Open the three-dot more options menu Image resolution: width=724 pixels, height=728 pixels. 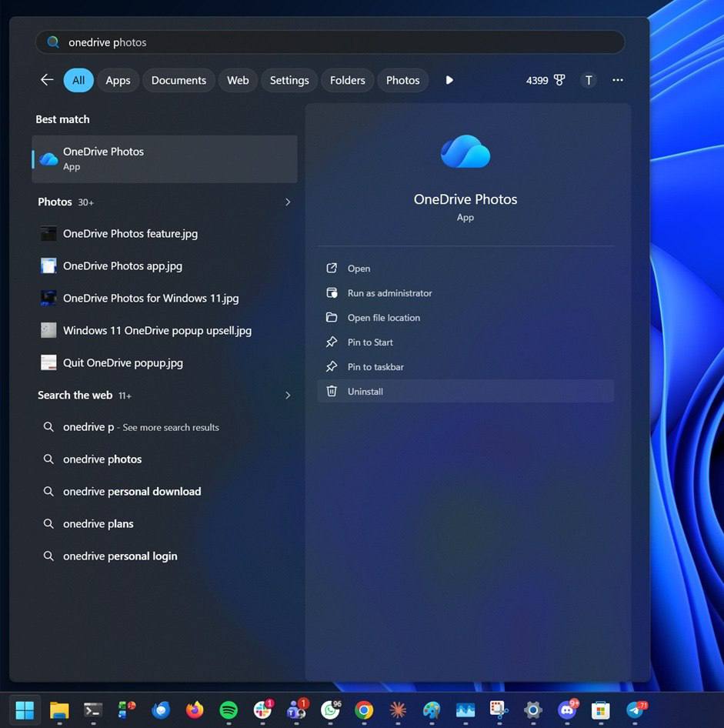click(x=617, y=80)
